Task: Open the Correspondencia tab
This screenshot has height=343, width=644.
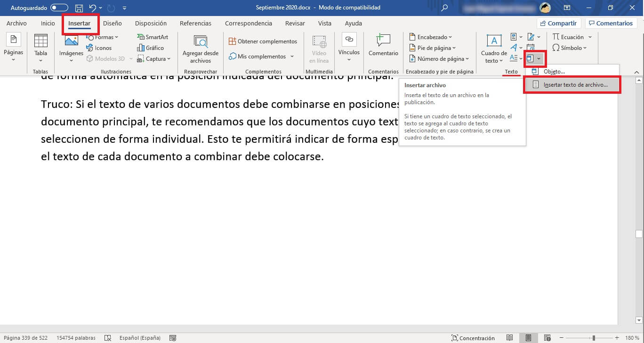Action: (x=248, y=23)
